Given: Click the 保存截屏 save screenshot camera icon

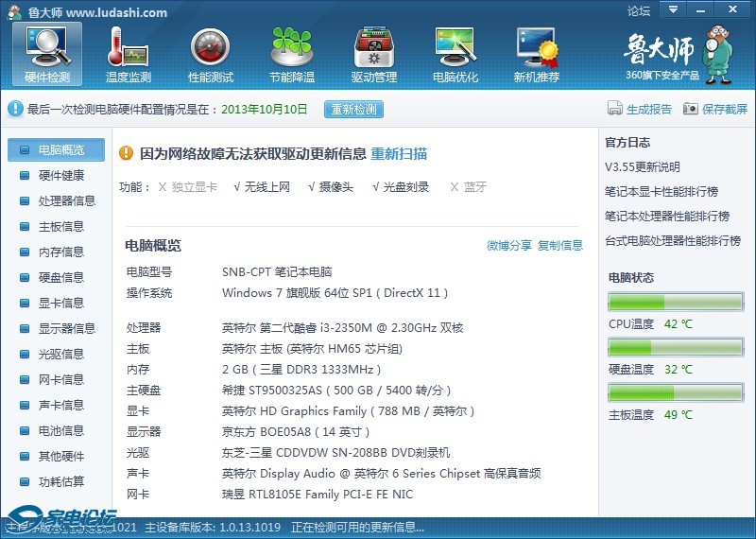Looking at the screenshot, I should [691, 109].
